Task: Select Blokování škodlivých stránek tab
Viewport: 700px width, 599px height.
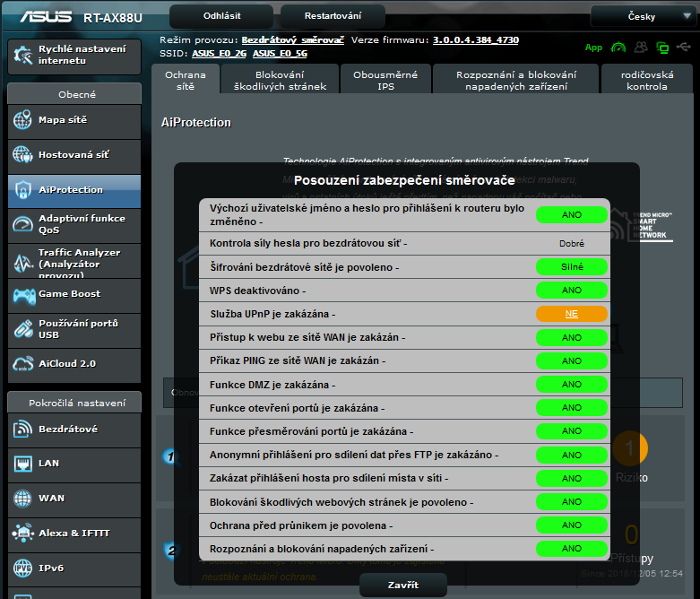Action: [x=280, y=81]
